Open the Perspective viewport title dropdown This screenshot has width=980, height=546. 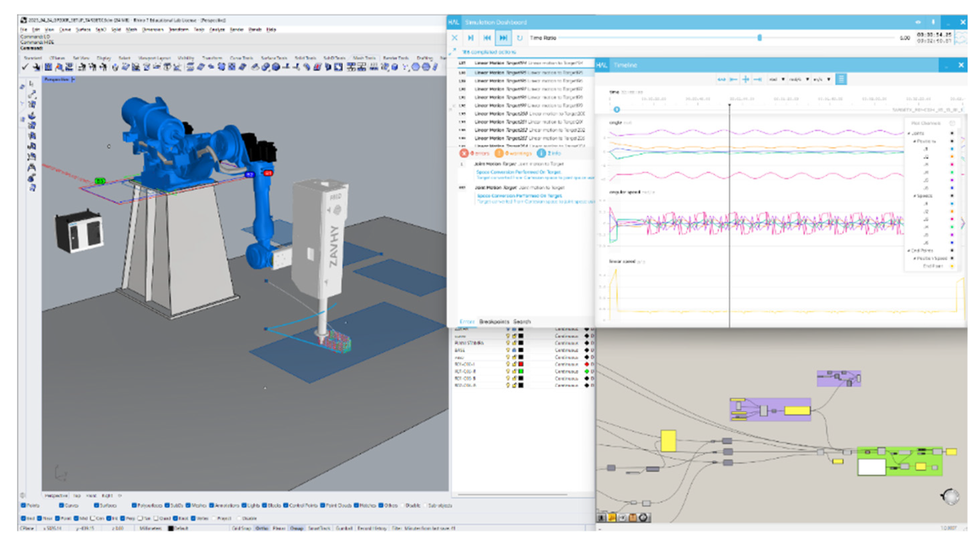[73, 79]
